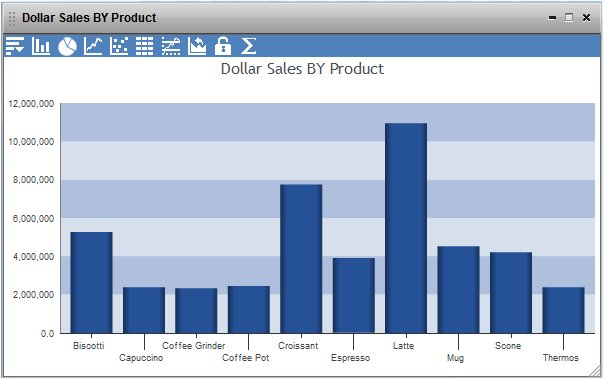Screen dimensions: 604x379
Task: Click the Biscotti axis label
Action: [89, 345]
